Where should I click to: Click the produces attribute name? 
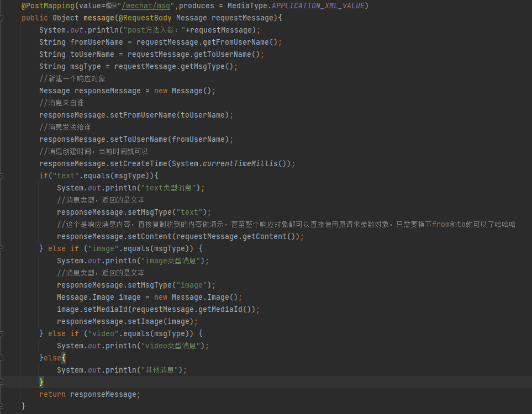coord(197,6)
